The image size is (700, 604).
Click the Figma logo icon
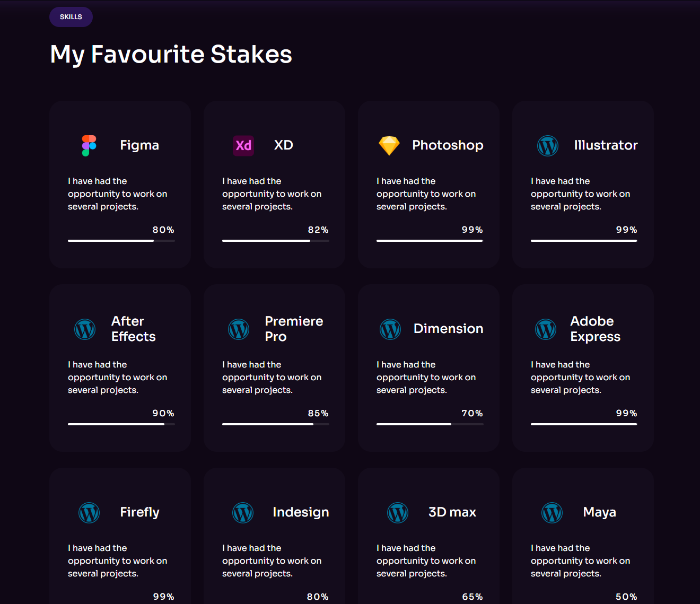[89, 145]
